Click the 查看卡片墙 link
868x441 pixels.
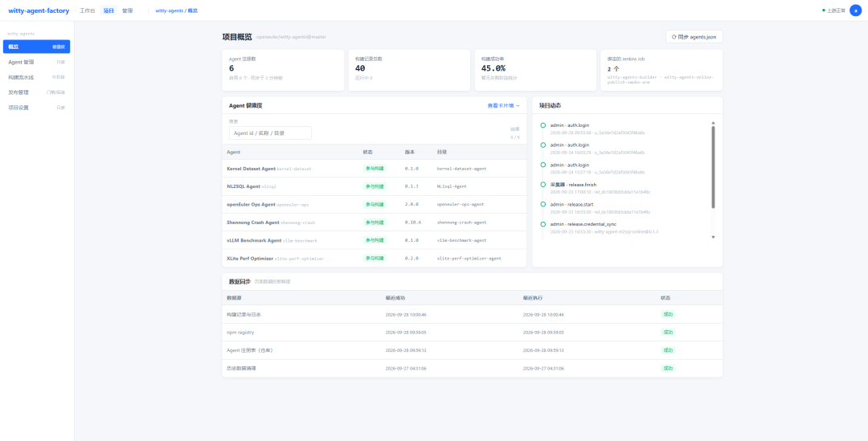point(503,105)
